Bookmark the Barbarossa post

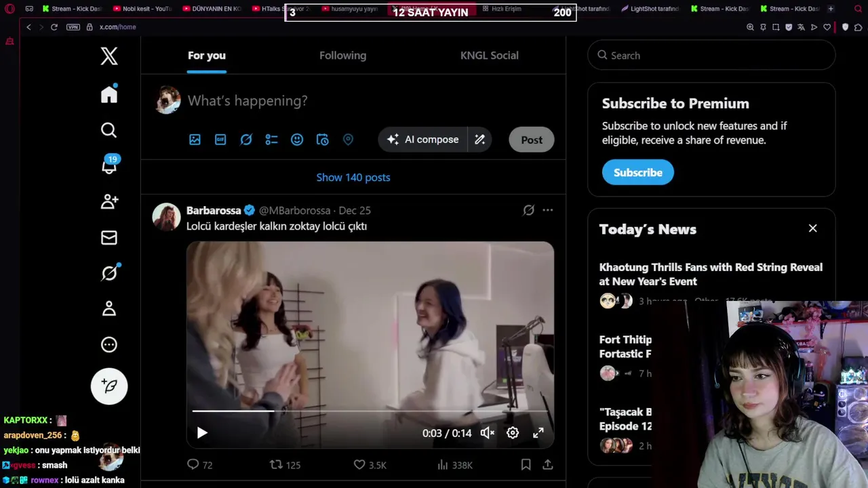tap(526, 465)
